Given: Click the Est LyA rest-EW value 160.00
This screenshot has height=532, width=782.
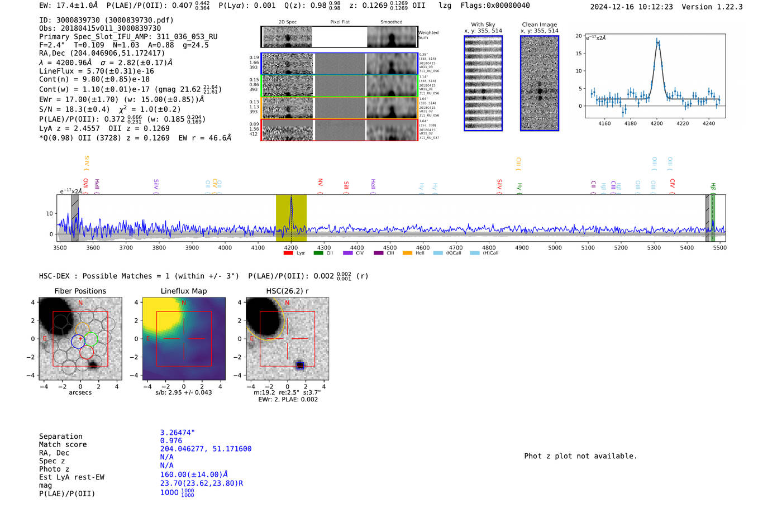Looking at the screenshot, I should (x=194, y=475).
